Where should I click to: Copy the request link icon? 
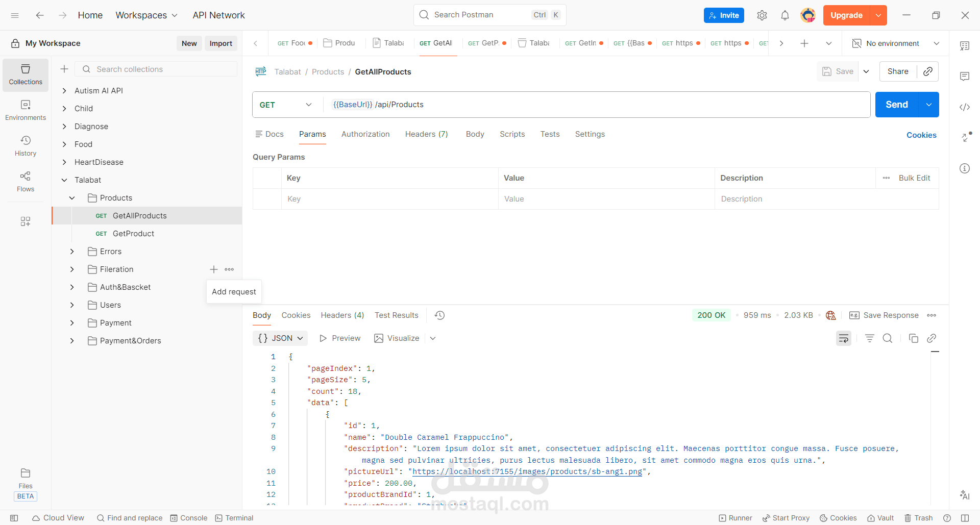[x=928, y=71]
